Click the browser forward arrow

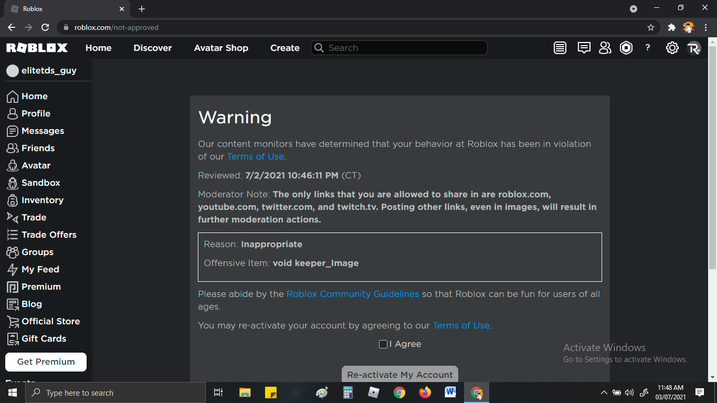click(x=28, y=27)
